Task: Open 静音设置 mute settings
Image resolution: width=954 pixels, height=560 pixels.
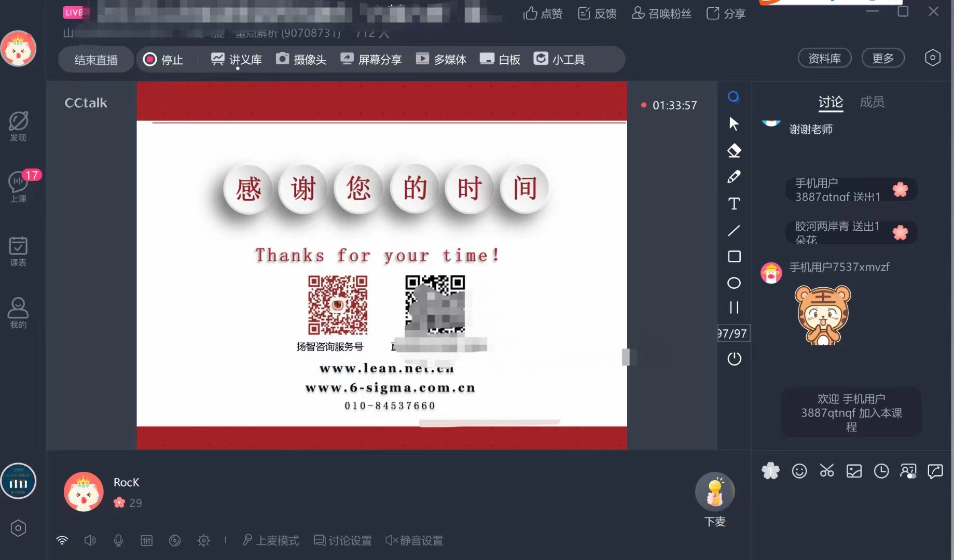Action: click(414, 541)
